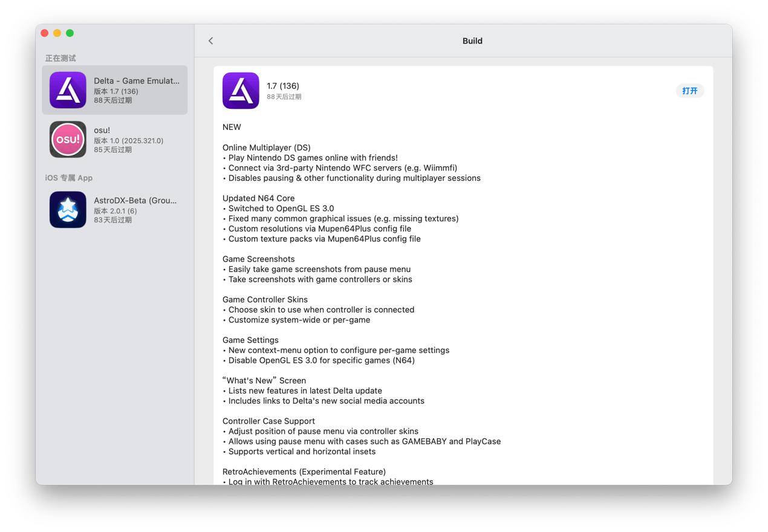Close the TestFlight window
Screen dimensions: 768x532
[x=45, y=33]
